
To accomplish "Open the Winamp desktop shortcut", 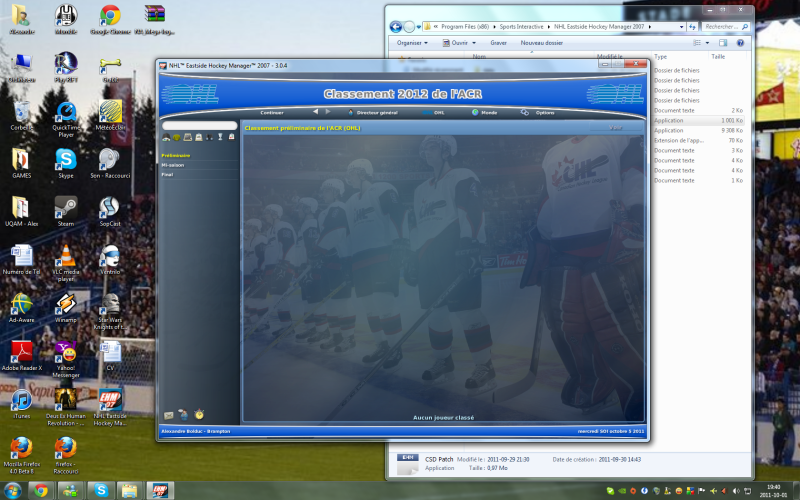I will (x=66, y=308).
